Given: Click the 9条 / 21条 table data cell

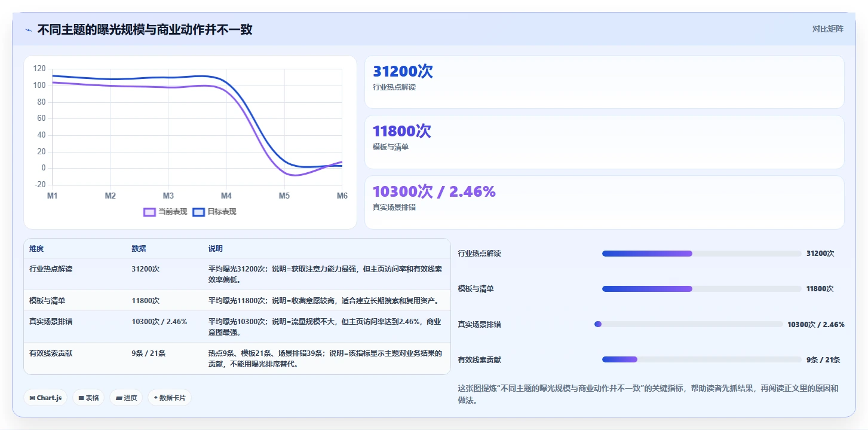Looking at the screenshot, I should tap(149, 353).
